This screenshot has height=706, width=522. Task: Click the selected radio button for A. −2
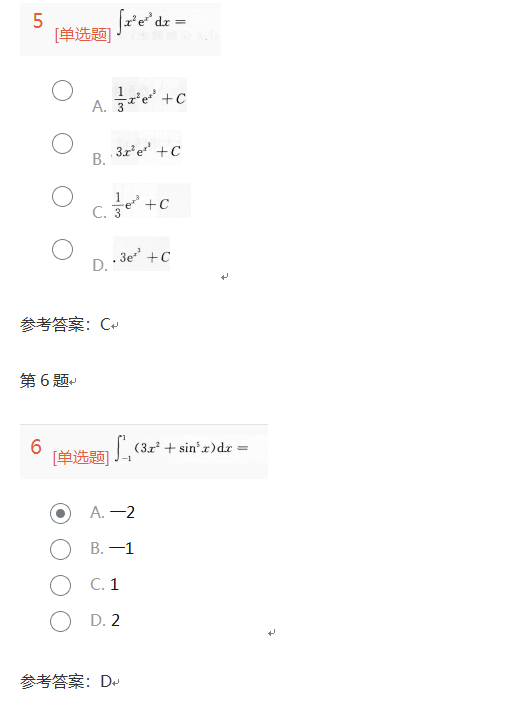coord(60,513)
